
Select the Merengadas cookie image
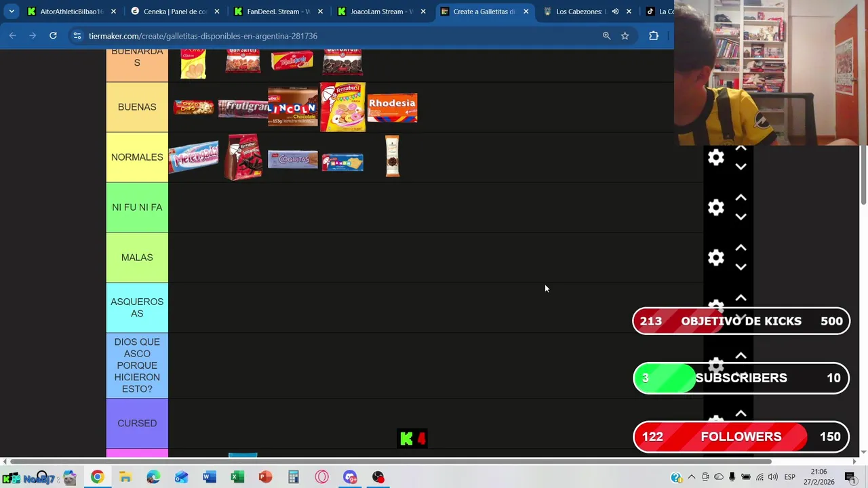(x=193, y=157)
